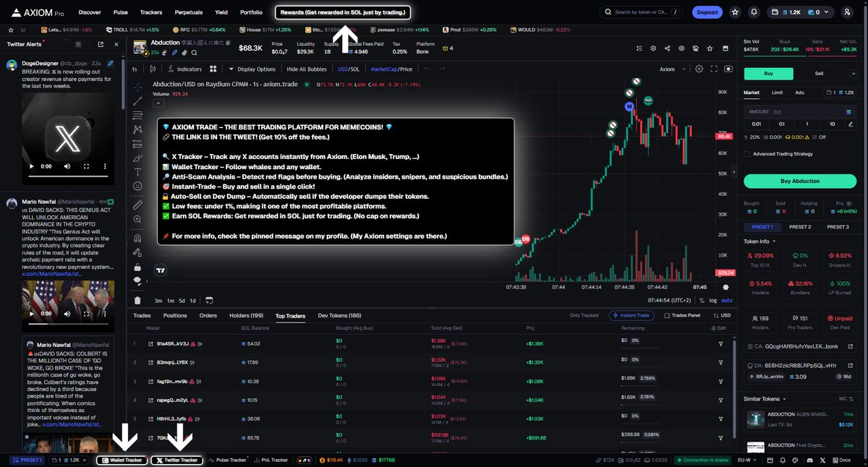Select the zoom-in chart tool
The width and height of the screenshot is (868, 467).
(x=137, y=220)
